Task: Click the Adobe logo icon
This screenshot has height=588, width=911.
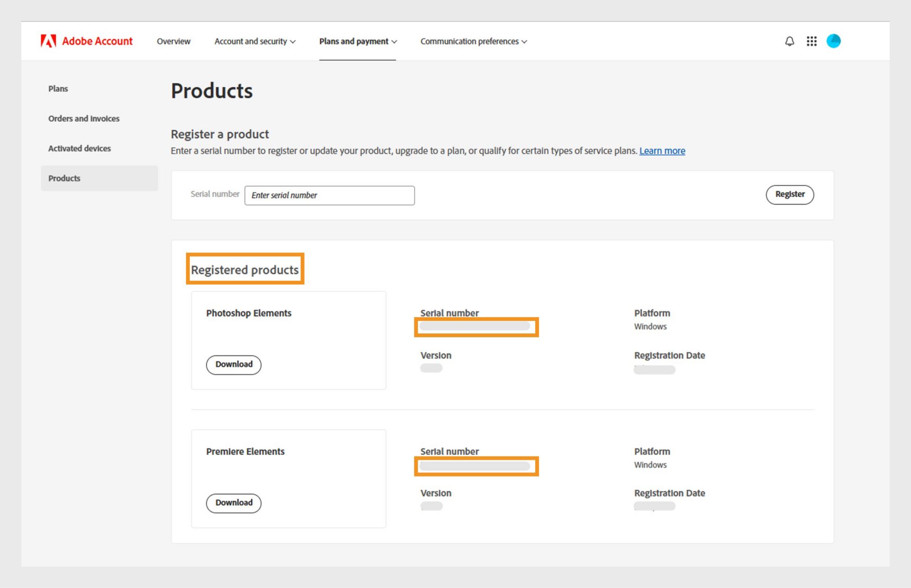Action: coord(48,41)
